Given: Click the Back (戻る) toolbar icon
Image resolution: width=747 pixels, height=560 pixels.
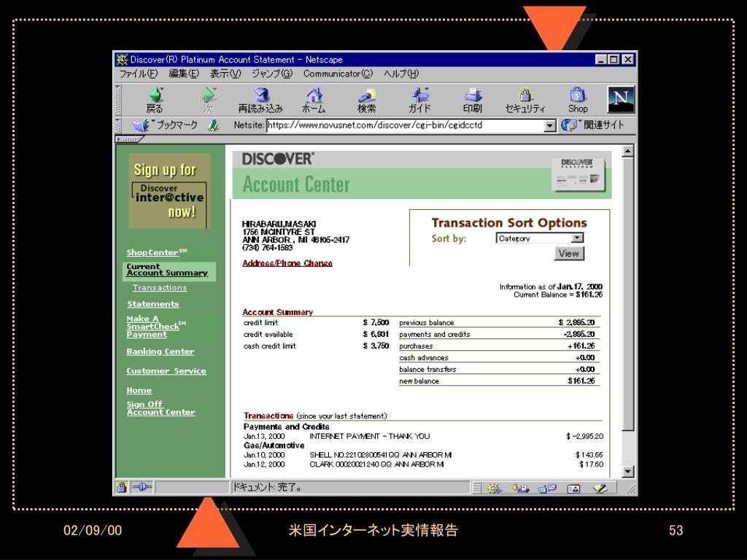Looking at the screenshot, I should coord(155,100).
